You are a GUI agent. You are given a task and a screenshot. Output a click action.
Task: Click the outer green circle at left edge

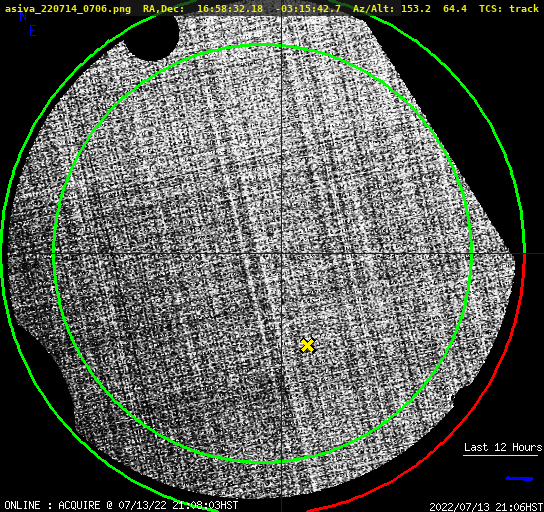coord(3,253)
